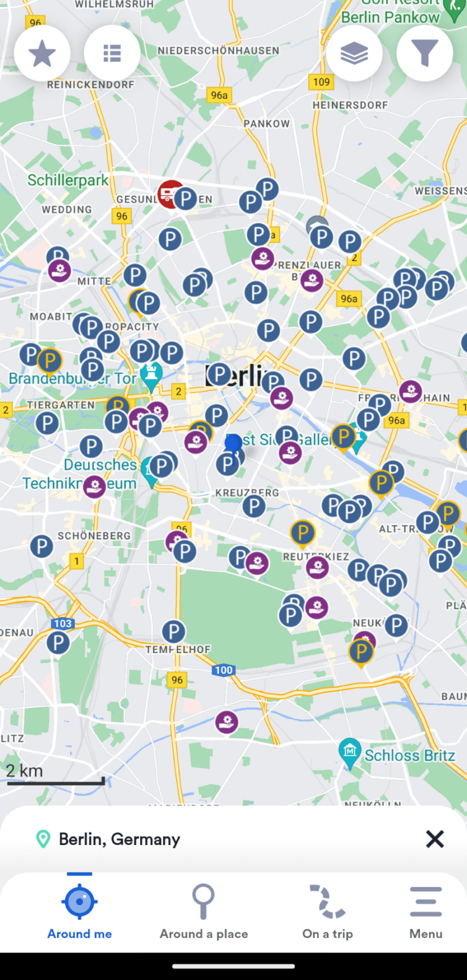Select yellow parking marker near Reuterkiez
Viewport: 467px width, 980px height.
pyautogui.click(x=303, y=533)
